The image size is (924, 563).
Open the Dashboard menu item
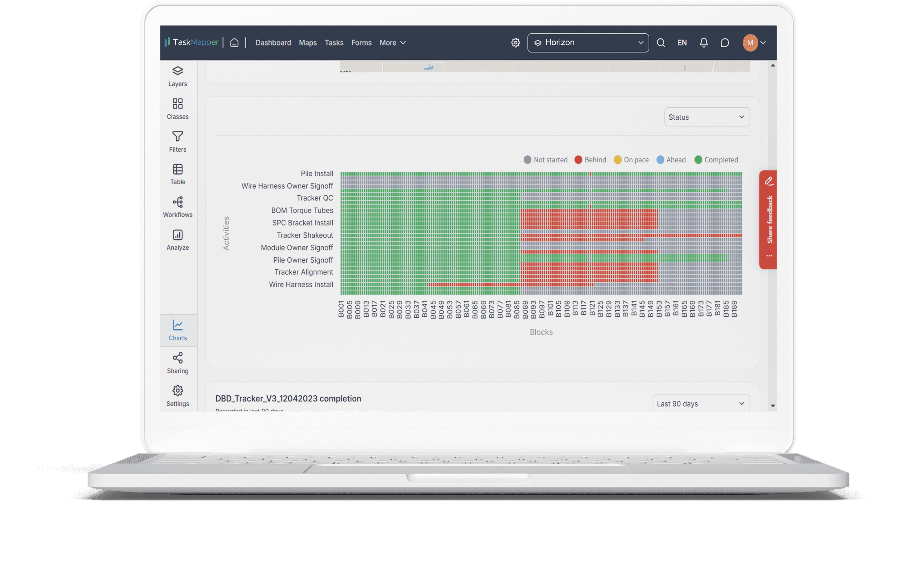click(273, 43)
